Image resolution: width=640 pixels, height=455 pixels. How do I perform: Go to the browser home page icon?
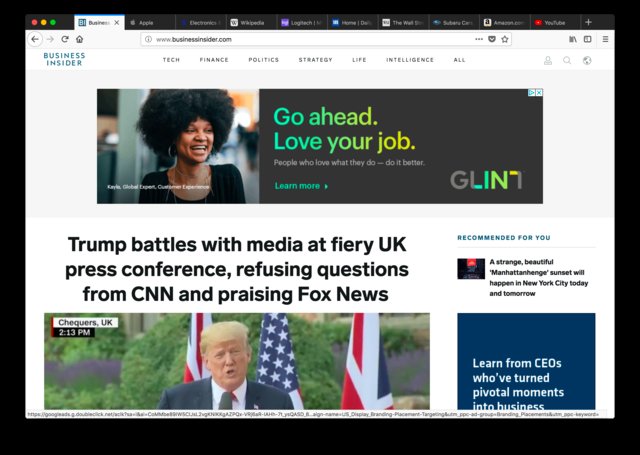point(79,39)
